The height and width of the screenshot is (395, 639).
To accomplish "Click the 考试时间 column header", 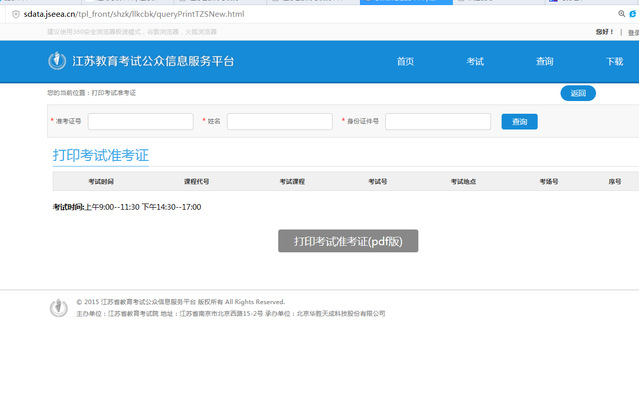I will 101,181.
